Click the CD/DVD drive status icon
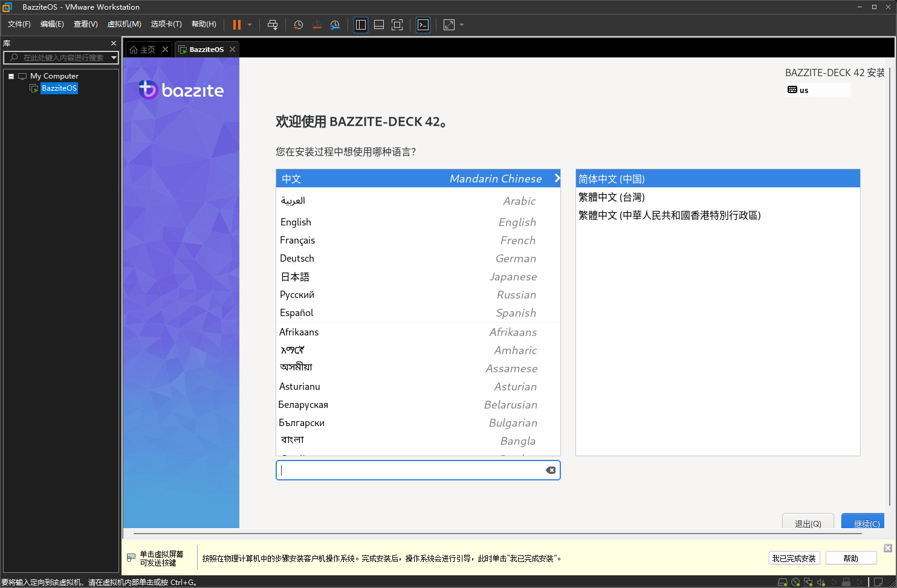The image size is (897, 588). 795,583
